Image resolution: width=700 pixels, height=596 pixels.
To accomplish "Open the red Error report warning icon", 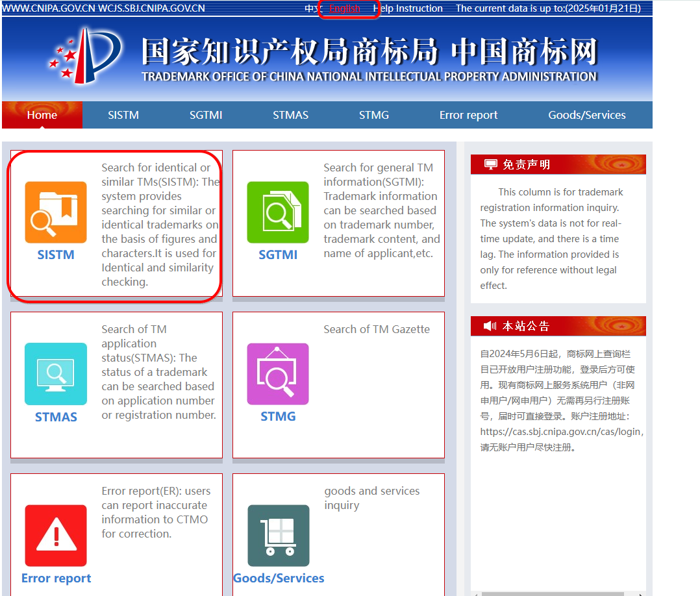I will coord(56,535).
